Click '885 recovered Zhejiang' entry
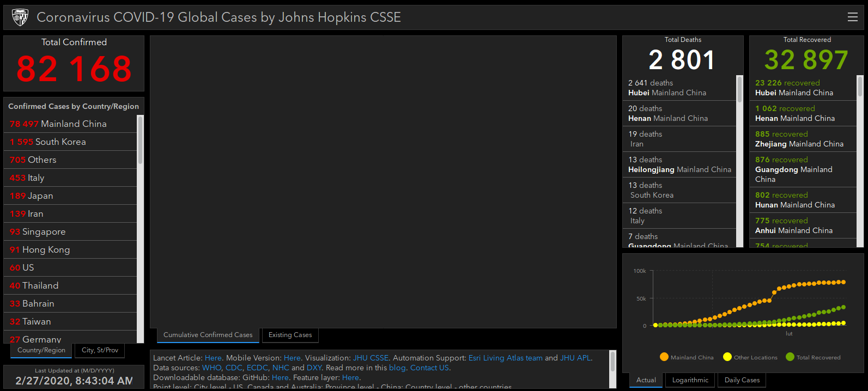This screenshot has height=391, width=868. (x=804, y=139)
